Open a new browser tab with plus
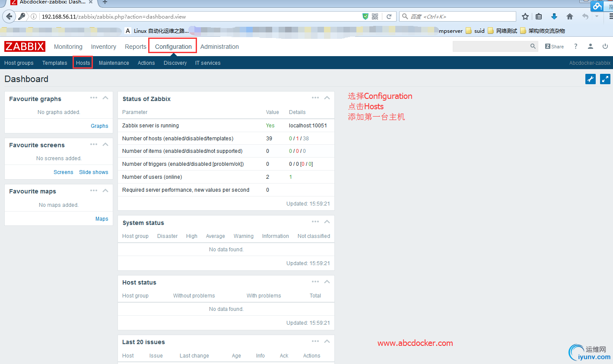The width and height of the screenshot is (613, 364). [x=105, y=2]
